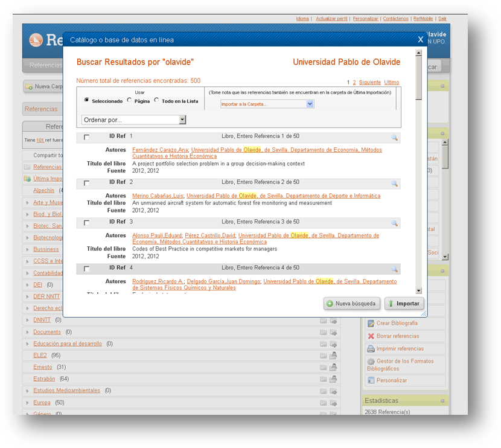
Task: Click the shared-folder icon in the Estrabón row
Action: pos(333,379)
